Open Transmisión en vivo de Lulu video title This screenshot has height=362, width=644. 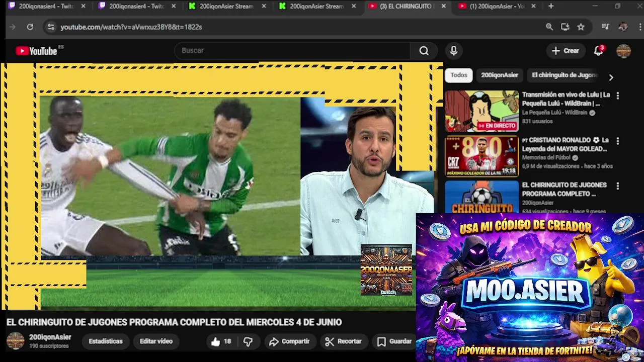[x=566, y=99]
